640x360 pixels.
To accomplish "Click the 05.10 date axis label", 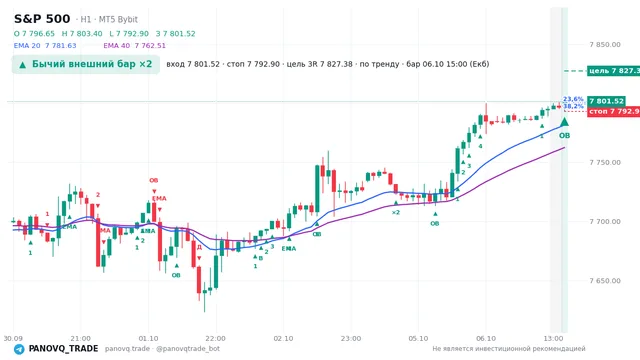I will click(418, 338).
